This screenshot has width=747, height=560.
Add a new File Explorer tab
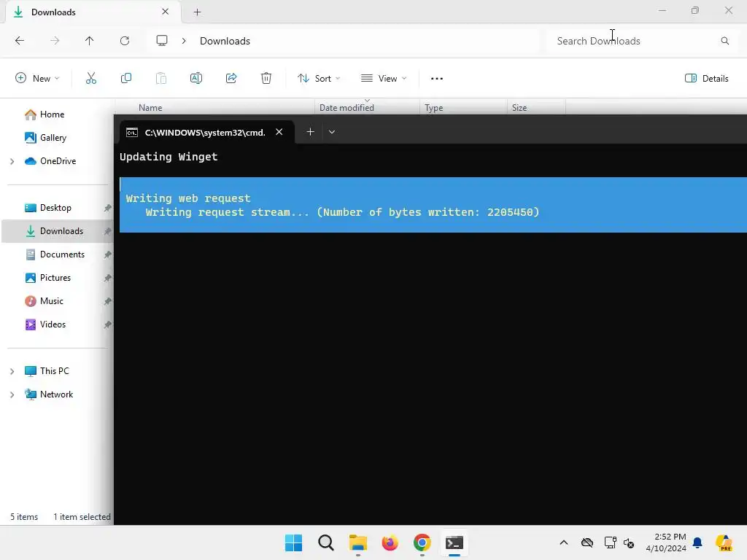pos(197,12)
